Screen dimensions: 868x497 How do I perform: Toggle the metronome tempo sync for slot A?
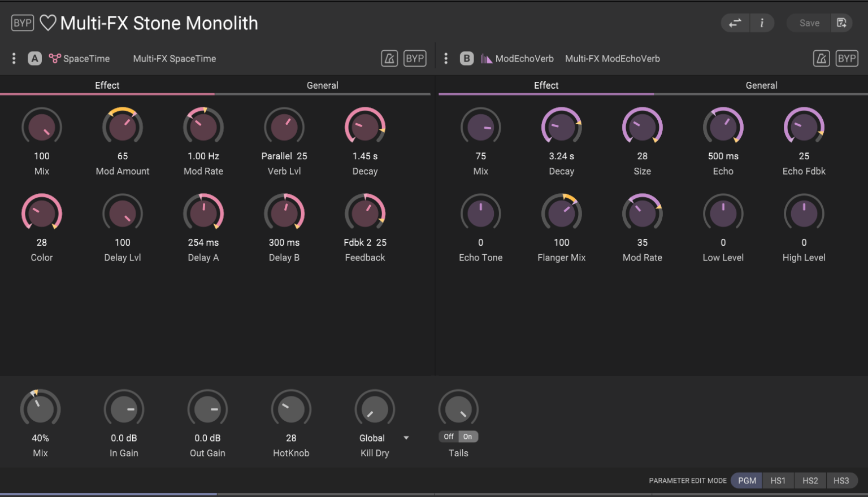389,59
